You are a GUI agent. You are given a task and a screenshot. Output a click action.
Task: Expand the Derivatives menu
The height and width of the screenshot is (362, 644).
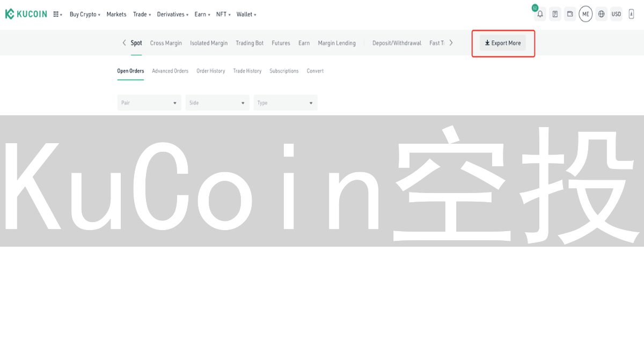point(173,14)
